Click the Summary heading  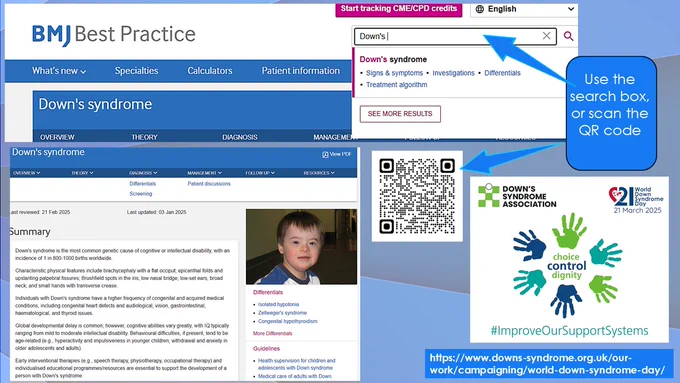[30, 232]
